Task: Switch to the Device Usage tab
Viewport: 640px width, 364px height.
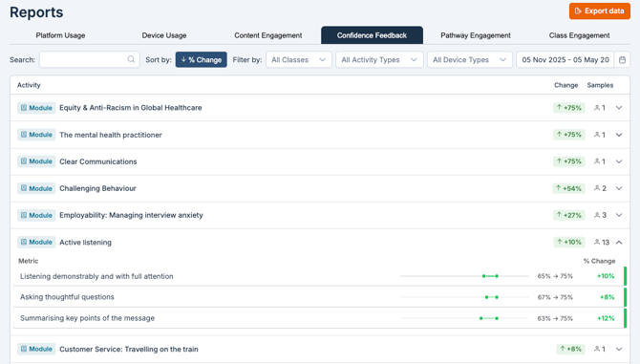Action: coord(164,35)
